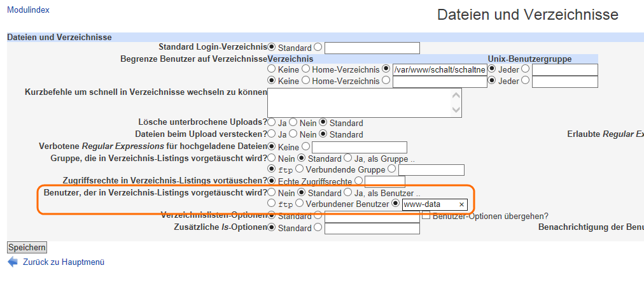
Task: Select Ja for Lösche unterbrochene Uploads
Action: click(272, 122)
